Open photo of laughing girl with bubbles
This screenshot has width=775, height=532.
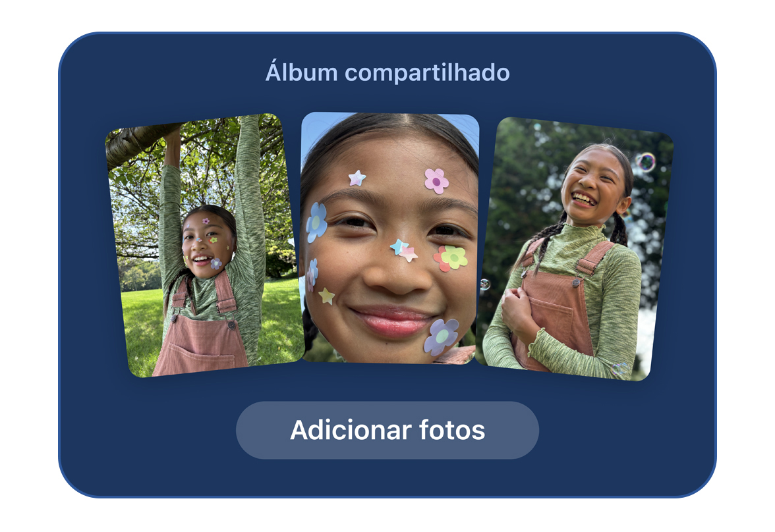click(579, 248)
